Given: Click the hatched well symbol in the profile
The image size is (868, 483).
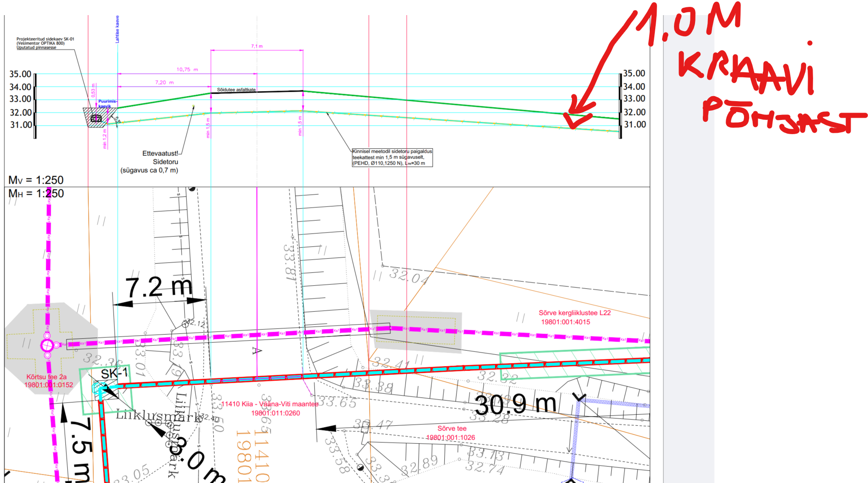Looking at the screenshot, I should tap(96, 118).
